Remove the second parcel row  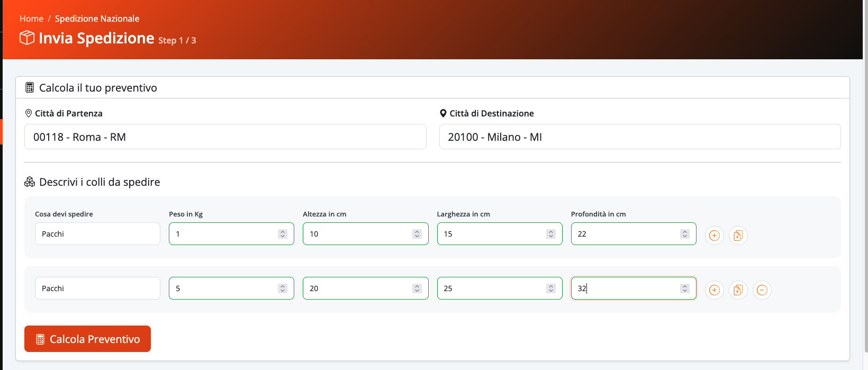pos(762,290)
